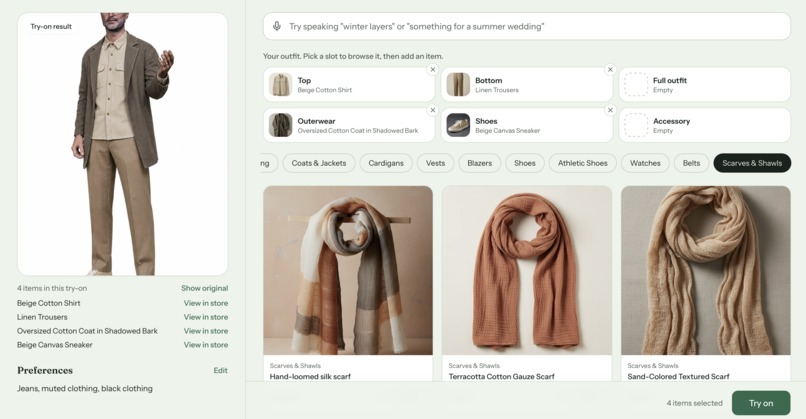Click the Sand-Colored Textured Scarf title
The height and width of the screenshot is (419, 806).
pyautogui.click(x=678, y=376)
